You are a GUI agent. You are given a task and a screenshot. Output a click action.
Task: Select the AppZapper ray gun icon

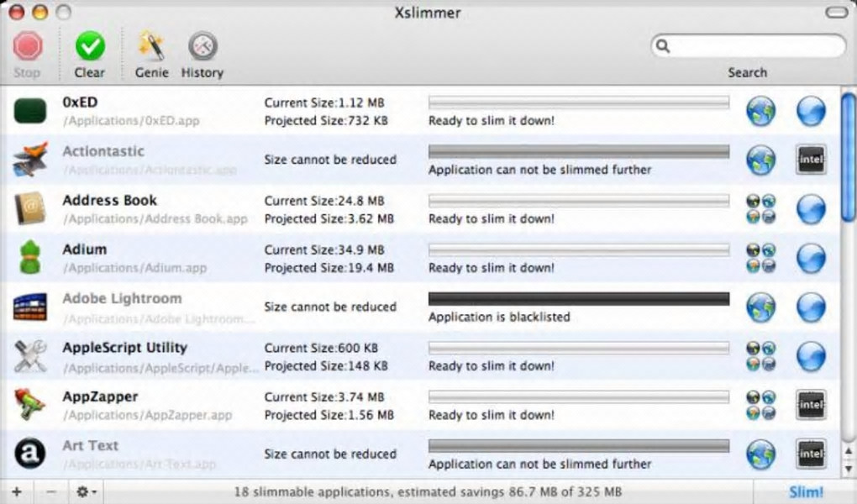30,405
